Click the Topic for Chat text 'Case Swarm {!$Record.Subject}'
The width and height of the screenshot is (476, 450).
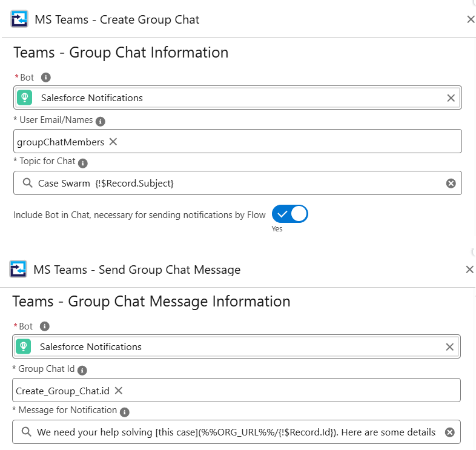coord(105,184)
